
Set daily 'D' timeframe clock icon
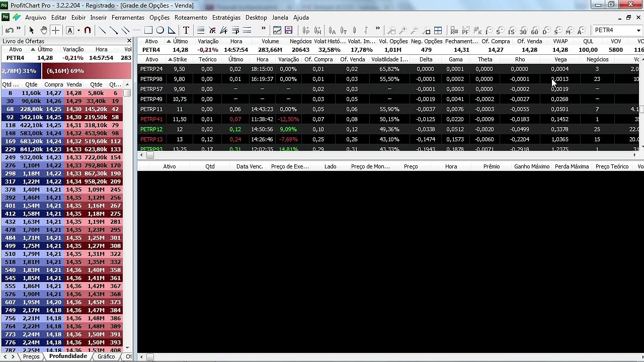[546, 30]
